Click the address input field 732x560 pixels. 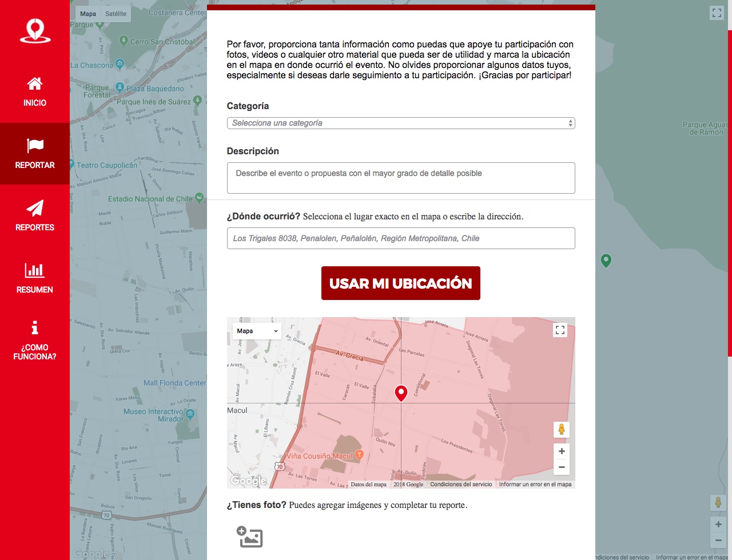pyautogui.click(x=400, y=238)
